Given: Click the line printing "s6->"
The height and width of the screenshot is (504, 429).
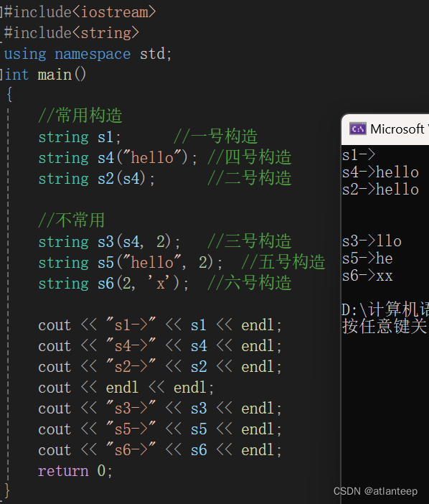Looking at the screenshot, I should coord(160,450).
